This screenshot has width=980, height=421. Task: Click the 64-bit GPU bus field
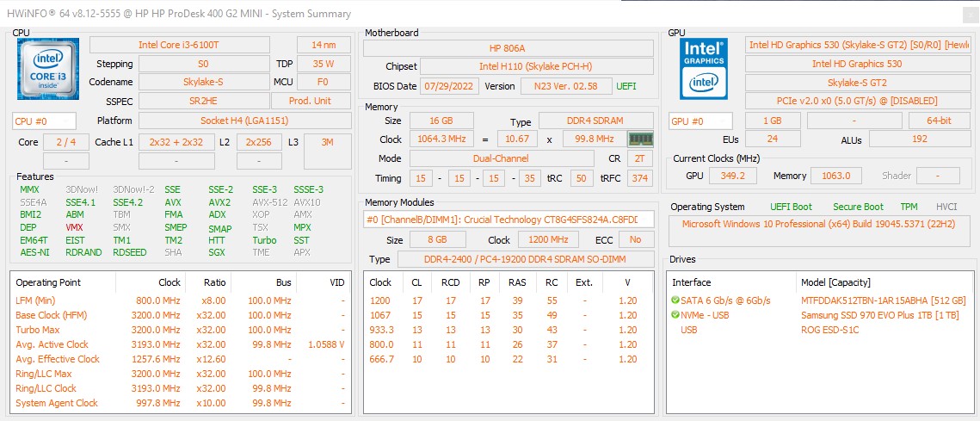pos(940,121)
